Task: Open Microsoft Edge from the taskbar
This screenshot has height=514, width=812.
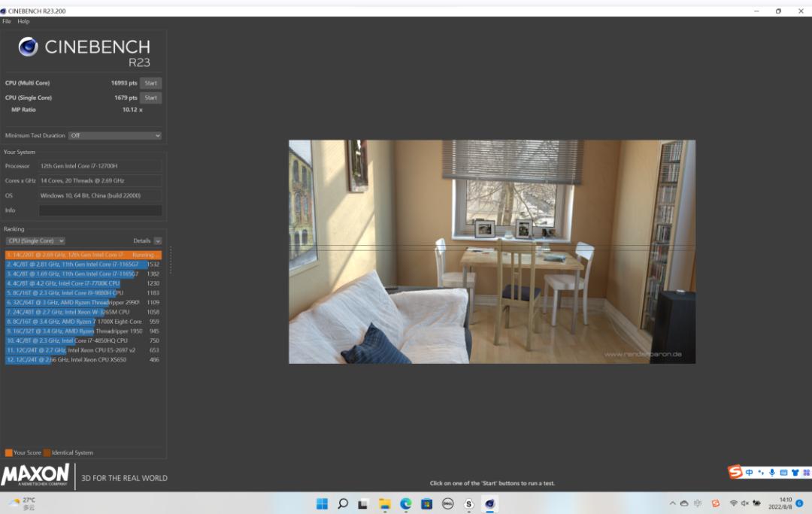Action: coord(406,503)
